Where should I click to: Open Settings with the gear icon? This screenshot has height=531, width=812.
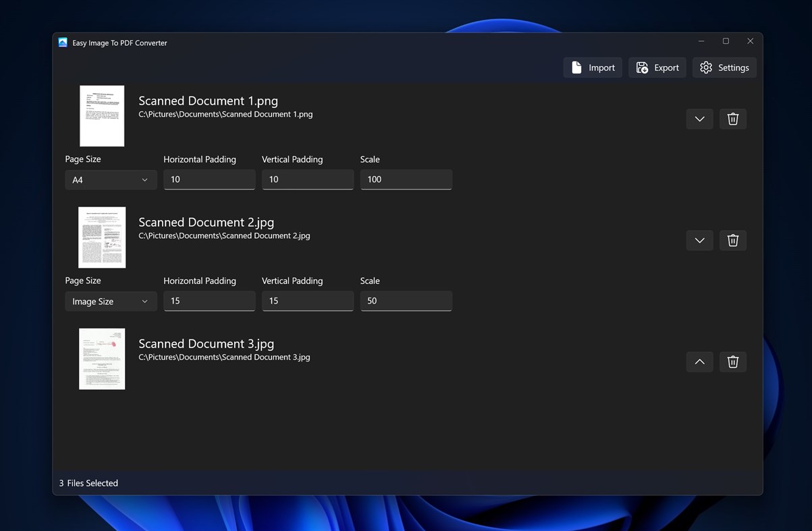pyautogui.click(x=724, y=67)
